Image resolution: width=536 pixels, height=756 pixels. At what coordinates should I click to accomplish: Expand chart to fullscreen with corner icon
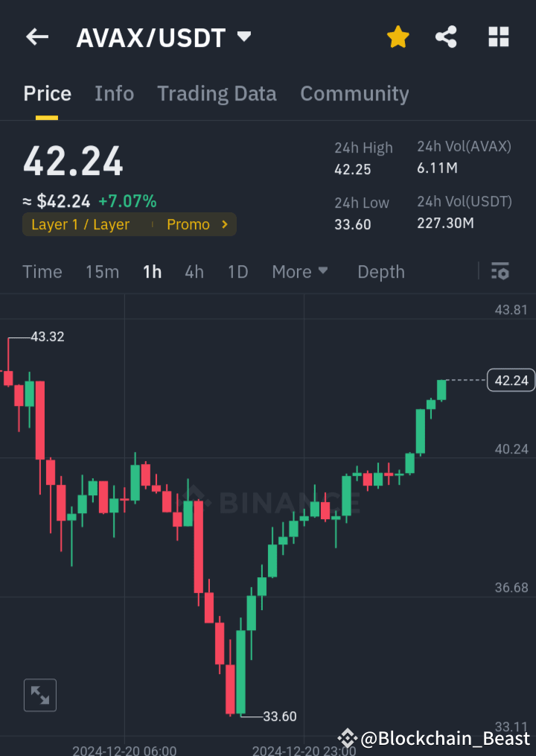tap(39, 694)
